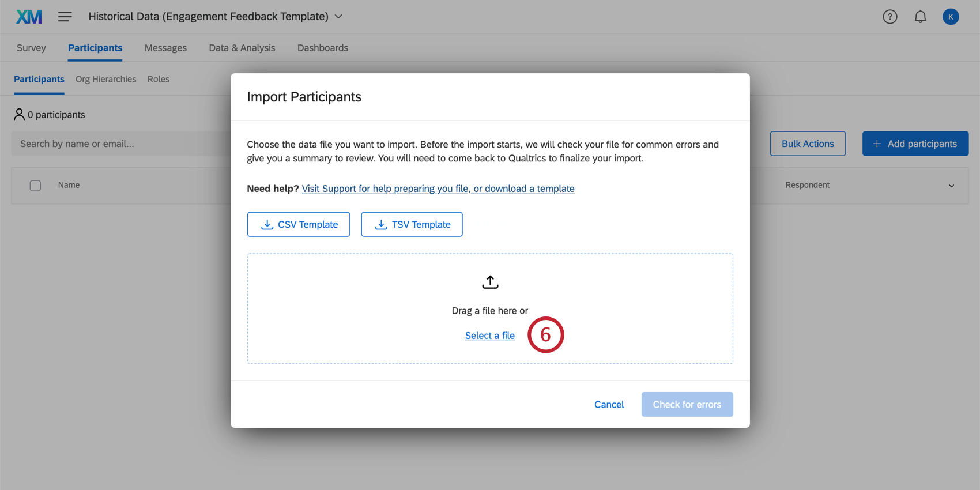Click the XM logo icon
The height and width of the screenshot is (490, 980).
(29, 17)
